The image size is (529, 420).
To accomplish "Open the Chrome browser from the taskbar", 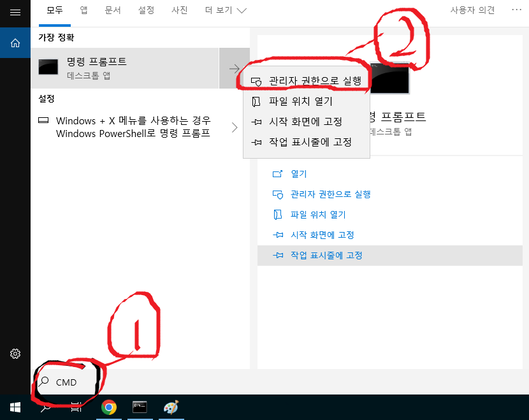I will click(x=109, y=407).
